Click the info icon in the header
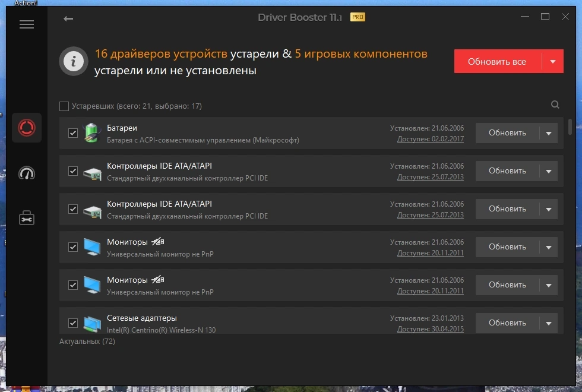This screenshot has height=392, width=582. tap(74, 61)
